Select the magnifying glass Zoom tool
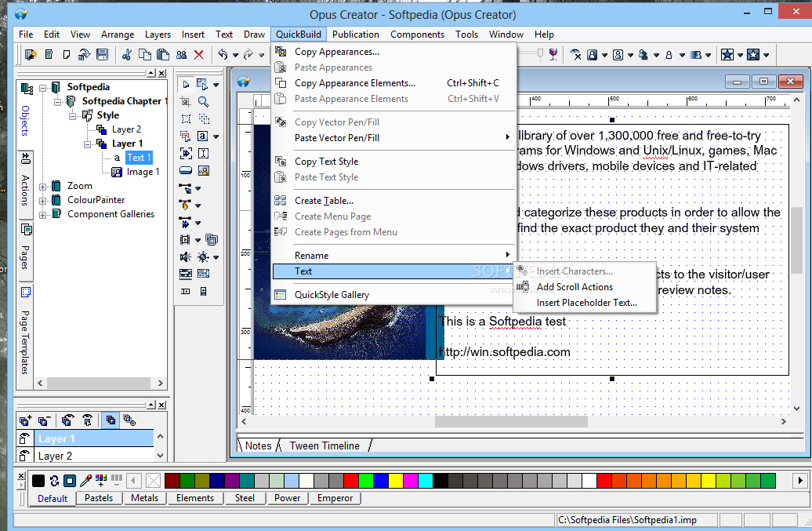 [204, 101]
